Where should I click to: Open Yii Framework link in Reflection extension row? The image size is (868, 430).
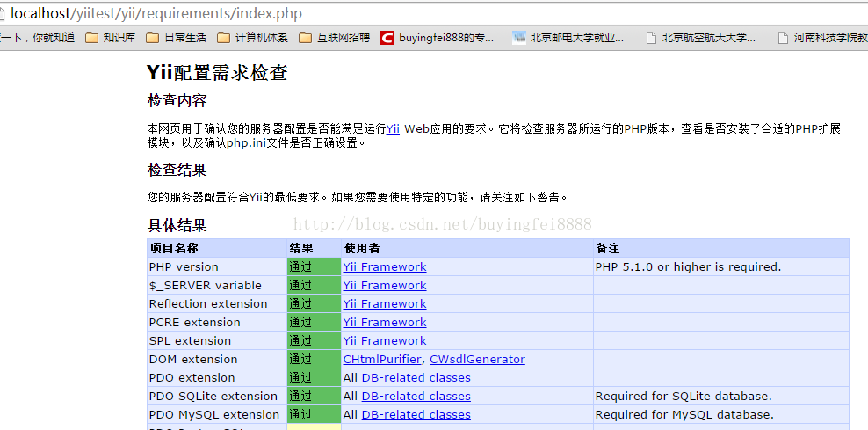tap(385, 303)
